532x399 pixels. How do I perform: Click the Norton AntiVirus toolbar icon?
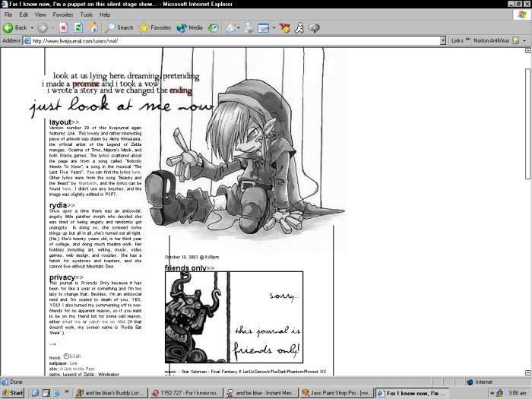tap(515, 41)
